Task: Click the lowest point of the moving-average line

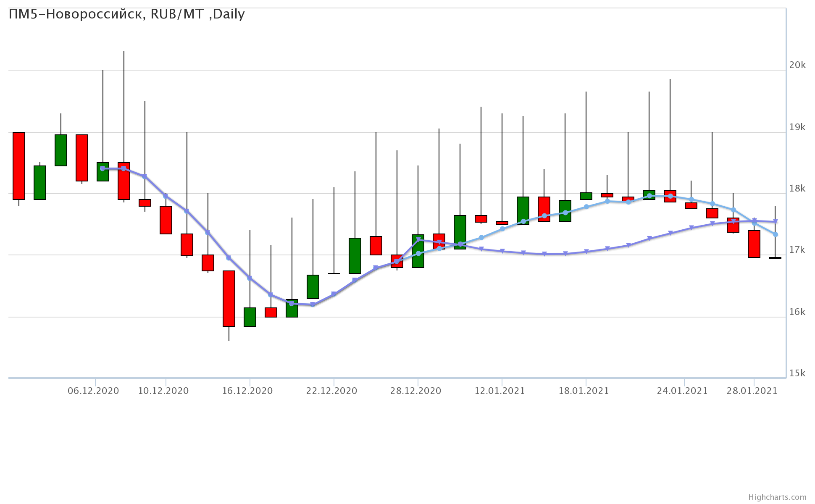Action: click(x=313, y=304)
